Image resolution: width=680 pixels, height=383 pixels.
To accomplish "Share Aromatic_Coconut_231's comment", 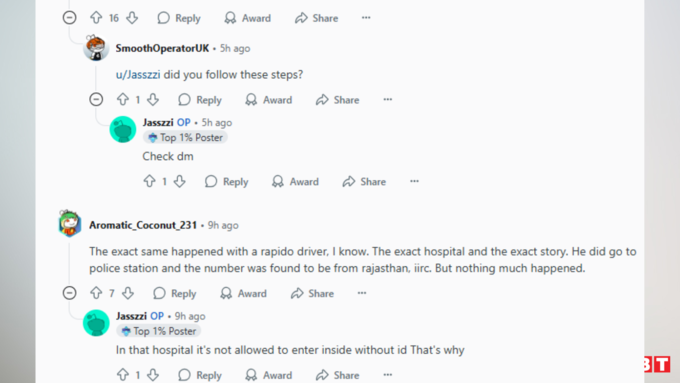I will click(x=312, y=293).
